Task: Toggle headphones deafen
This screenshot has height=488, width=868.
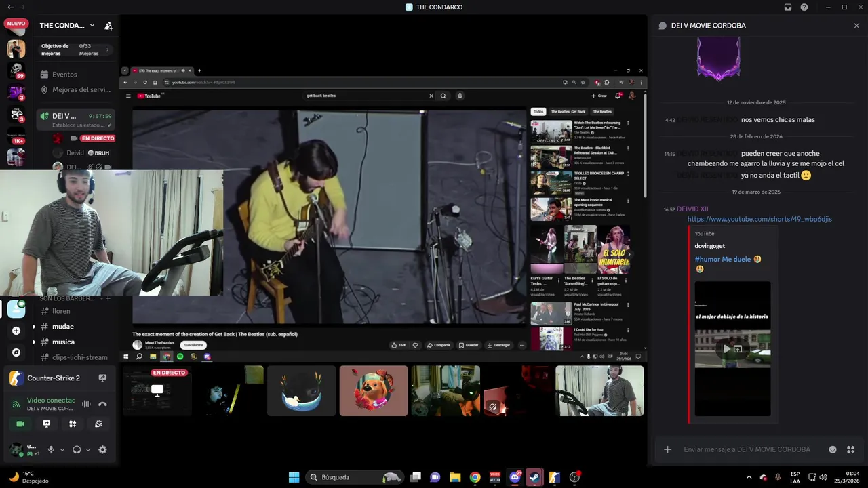Action: [77, 449]
